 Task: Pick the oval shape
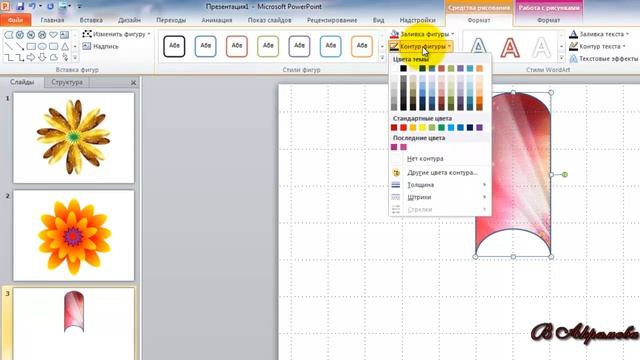coord(42,47)
